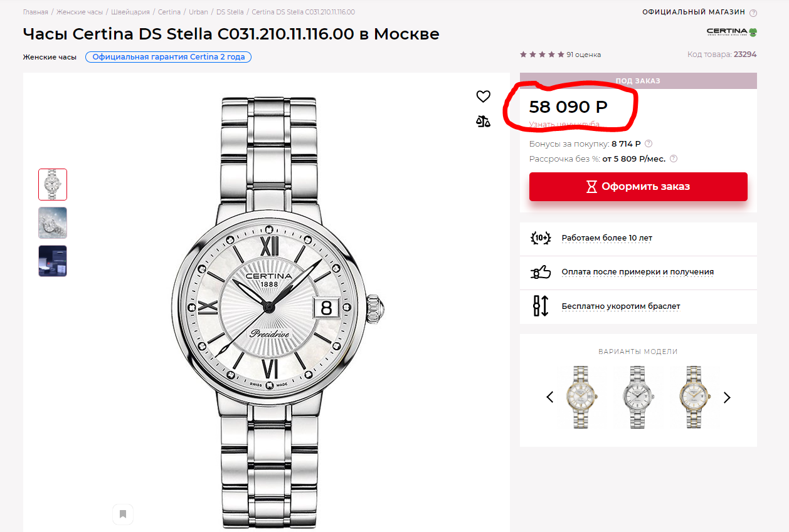Choose the middle silver model variant
The height and width of the screenshot is (532, 789).
(x=638, y=397)
